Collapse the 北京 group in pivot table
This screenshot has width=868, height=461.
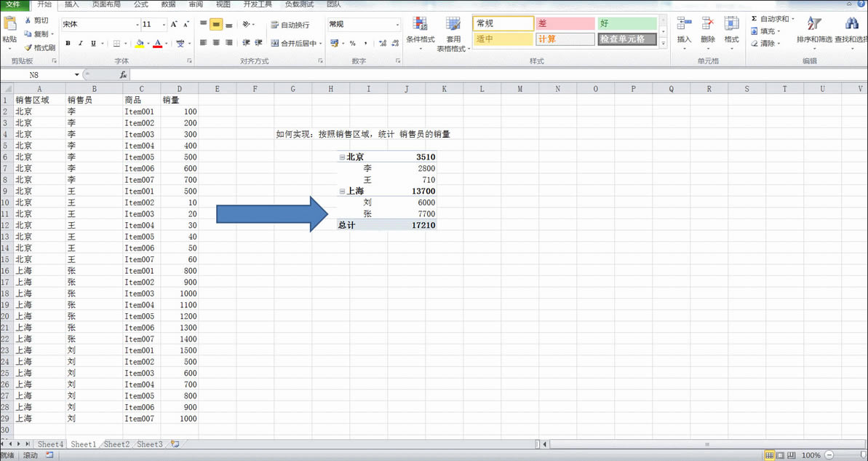coord(342,157)
